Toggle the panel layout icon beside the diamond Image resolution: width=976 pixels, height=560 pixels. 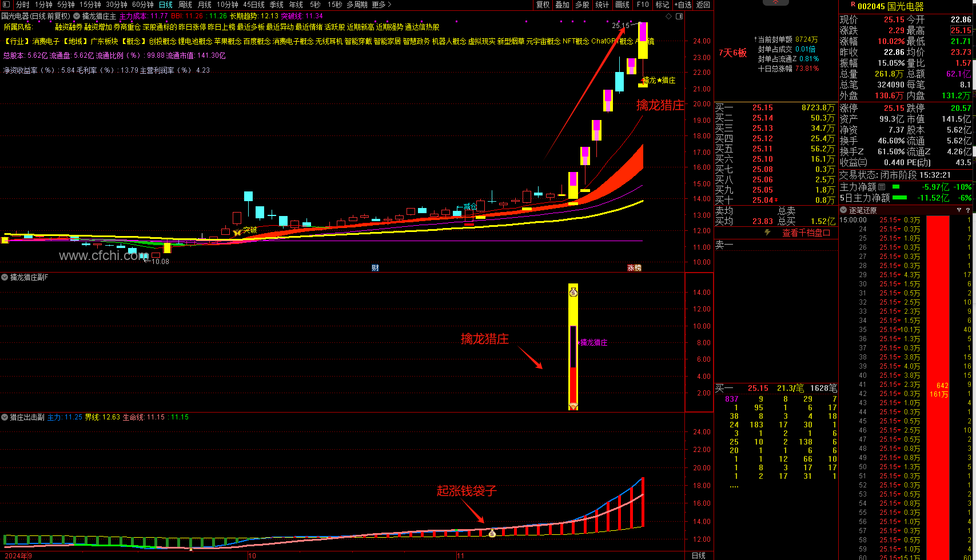point(679,16)
